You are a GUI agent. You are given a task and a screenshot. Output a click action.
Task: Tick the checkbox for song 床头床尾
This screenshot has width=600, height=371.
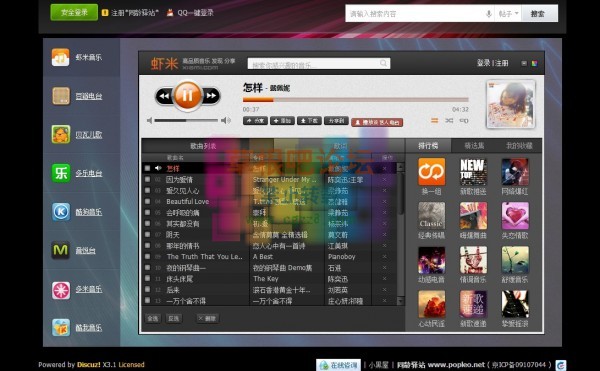point(147,278)
